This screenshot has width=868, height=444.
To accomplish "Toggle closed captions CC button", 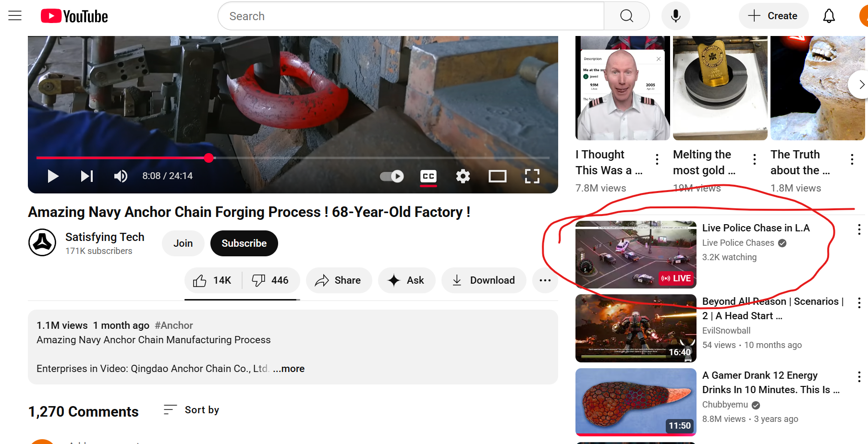I will pos(428,176).
